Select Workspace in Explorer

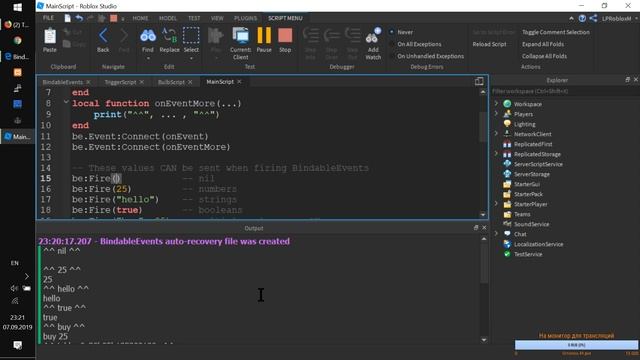point(528,104)
